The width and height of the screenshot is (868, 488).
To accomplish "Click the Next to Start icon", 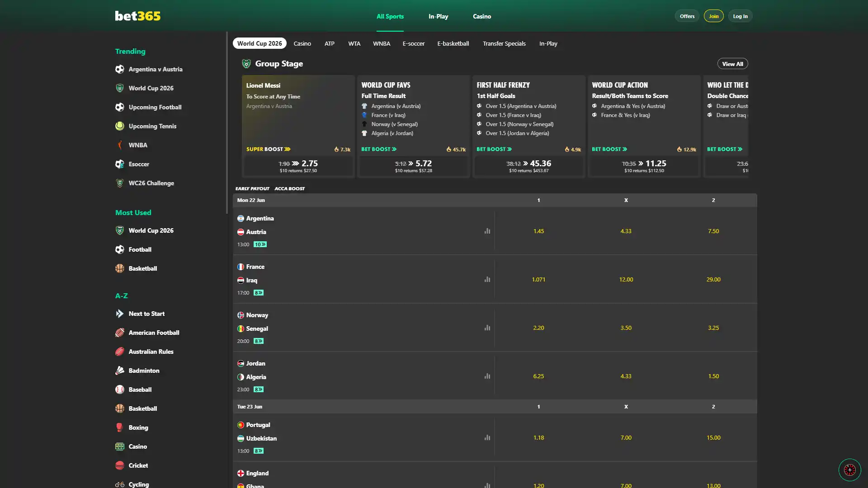I will pos(119,314).
